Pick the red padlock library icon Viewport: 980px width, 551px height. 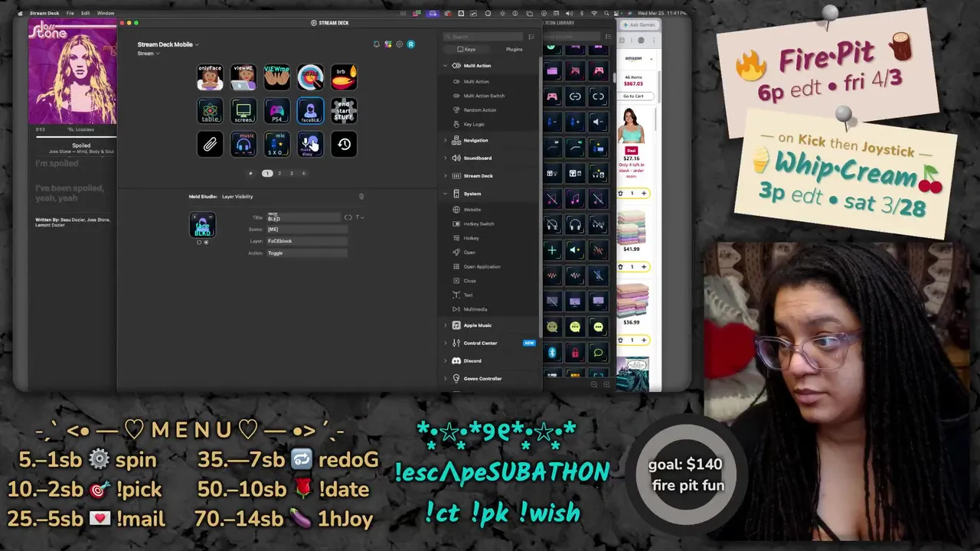click(575, 353)
